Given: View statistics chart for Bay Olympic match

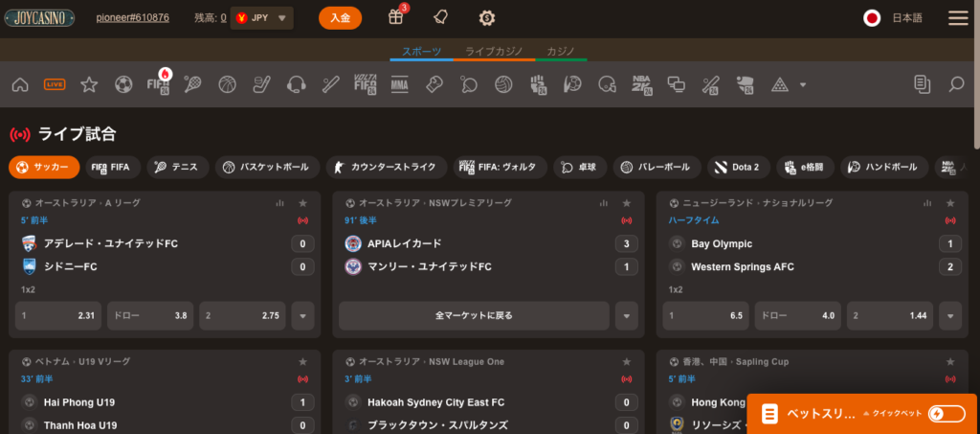Looking at the screenshot, I should tap(927, 203).
